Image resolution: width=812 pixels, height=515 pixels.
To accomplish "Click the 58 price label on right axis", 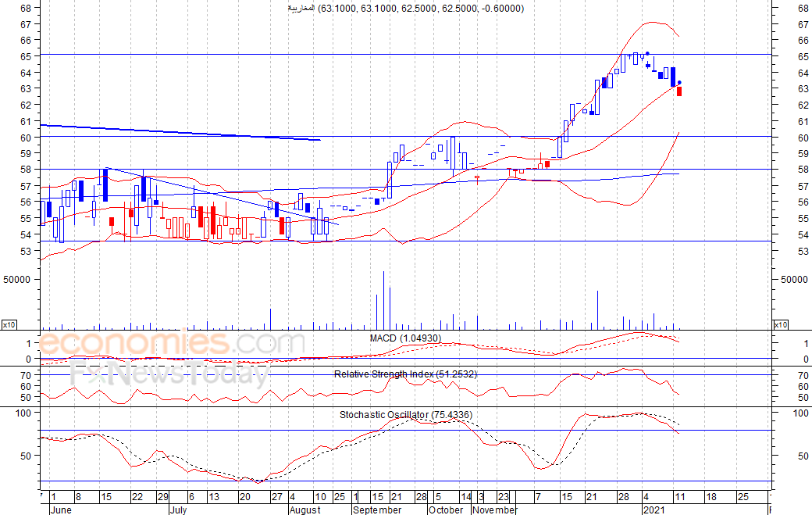I will (x=803, y=170).
